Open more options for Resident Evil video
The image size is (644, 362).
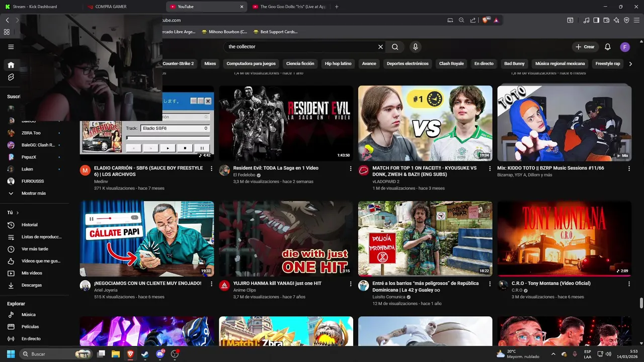[351, 168]
